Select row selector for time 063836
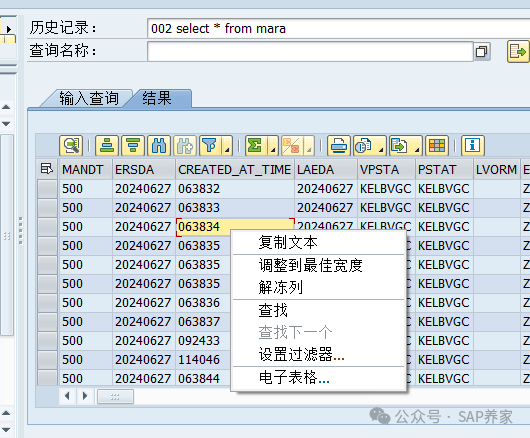The image size is (530, 438). tap(47, 302)
